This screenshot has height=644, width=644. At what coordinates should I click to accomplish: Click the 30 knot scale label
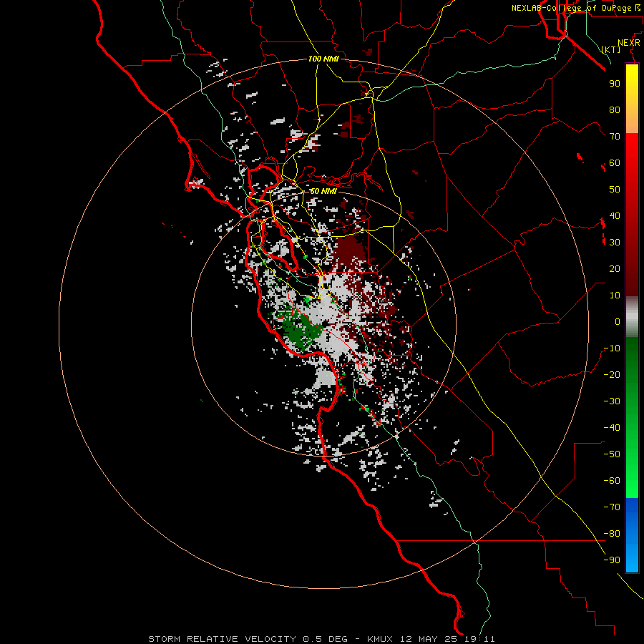[x=615, y=243]
